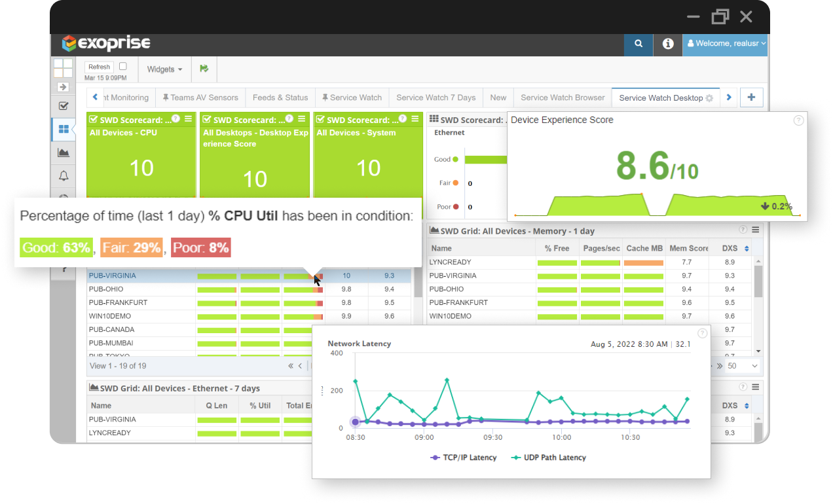The width and height of the screenshot is (833, 504).
Task: Switch to the Teams AV Sensors tab
Action: point(200,98)
